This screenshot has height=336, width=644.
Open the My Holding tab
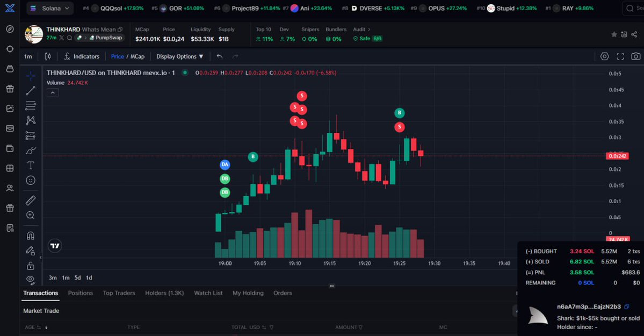click(248, 293)
